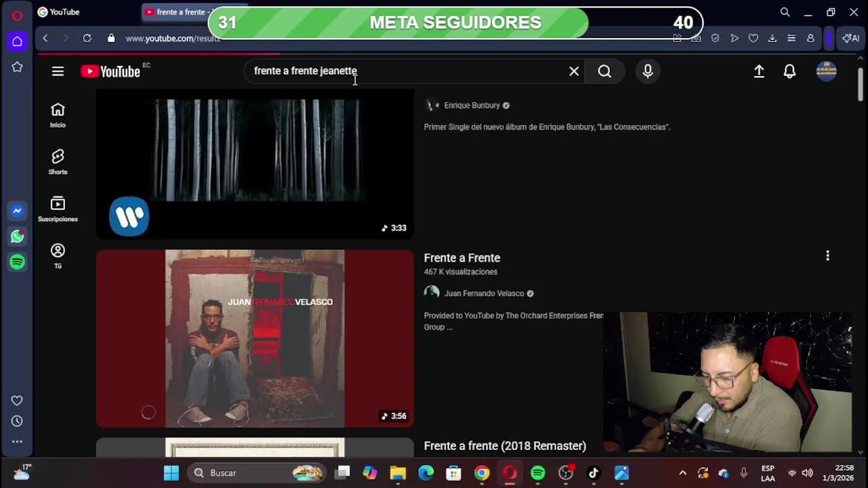
Task: Open the Opera AI button
Action: pos(850,38)
